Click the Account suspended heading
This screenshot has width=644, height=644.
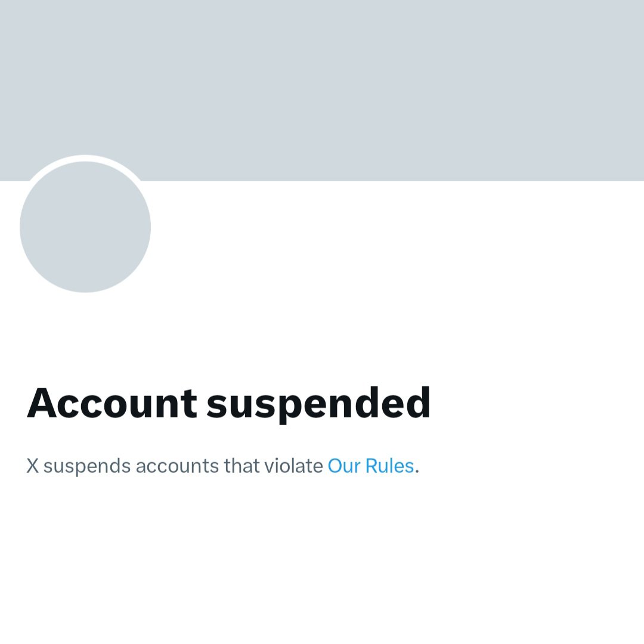pos(228,404)
